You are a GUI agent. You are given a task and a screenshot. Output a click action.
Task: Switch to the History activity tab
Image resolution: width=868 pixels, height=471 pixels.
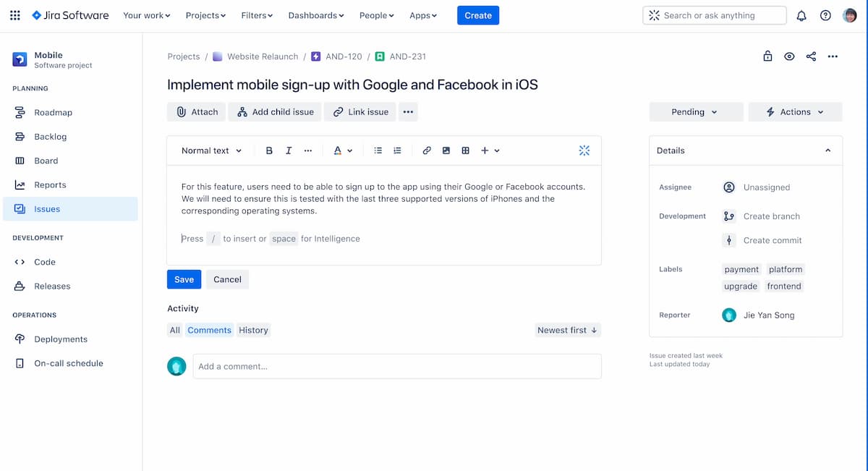tap(253, 330)
